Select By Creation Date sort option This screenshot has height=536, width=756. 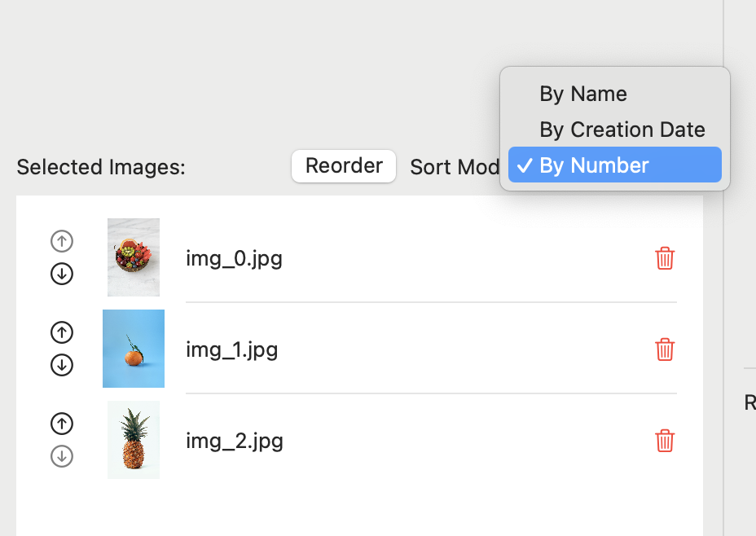(x=622, y=130)
